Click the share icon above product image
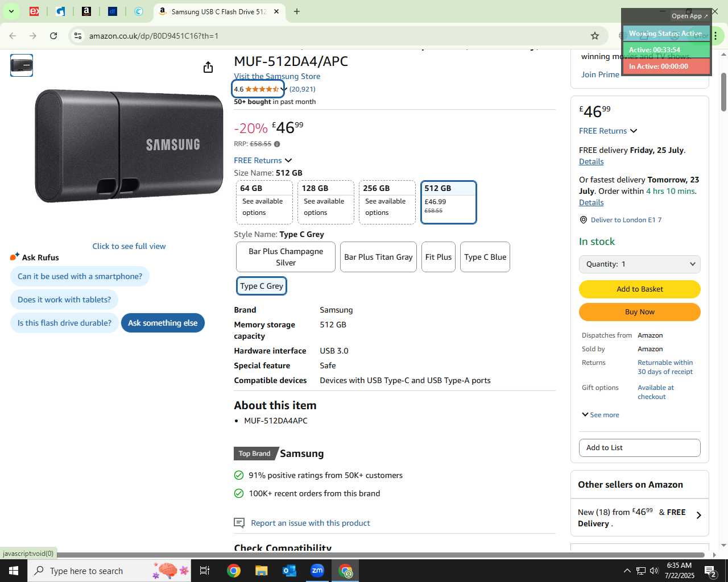The width and height of the screenshot is (728, 582). tap(208, 67)
